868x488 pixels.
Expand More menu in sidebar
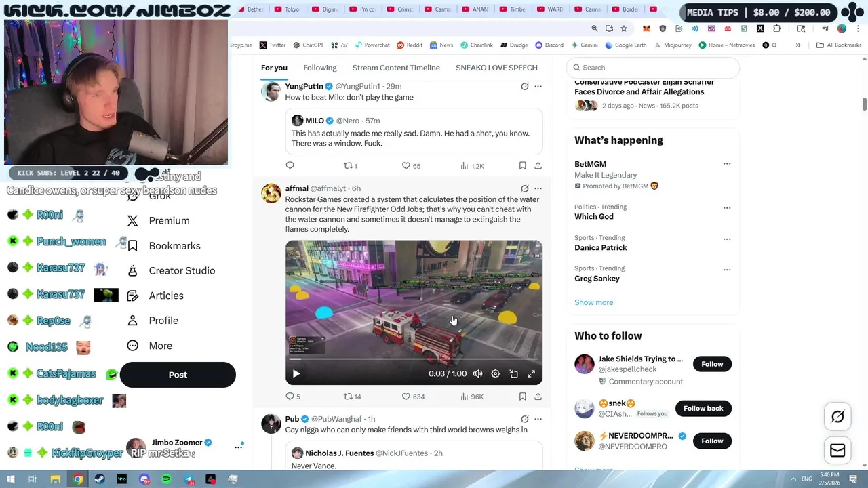(x=151, y=346)
